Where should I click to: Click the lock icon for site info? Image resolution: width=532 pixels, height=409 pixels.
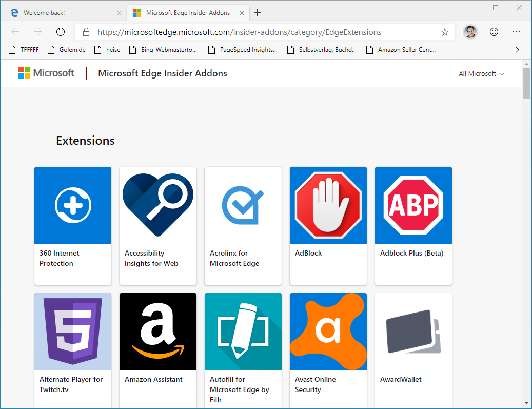(x=86, y=32)
